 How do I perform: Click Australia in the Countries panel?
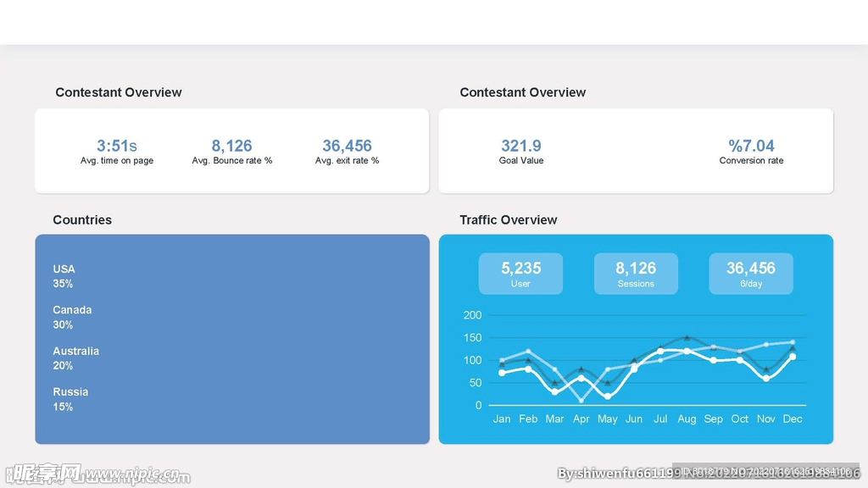(x=75, y=358)
